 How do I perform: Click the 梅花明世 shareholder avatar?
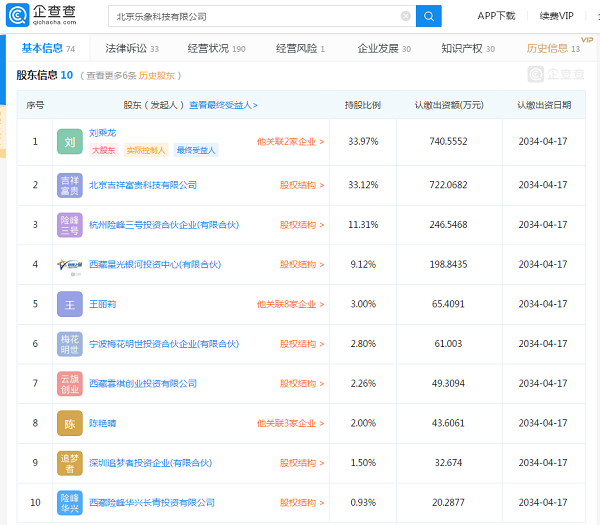click(70, 344)
